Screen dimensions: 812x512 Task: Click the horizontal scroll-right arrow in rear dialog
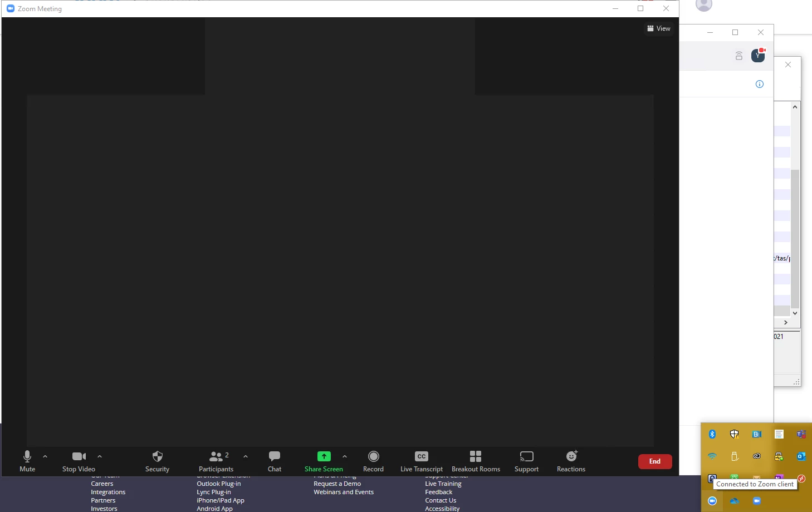tap(786, 322)
